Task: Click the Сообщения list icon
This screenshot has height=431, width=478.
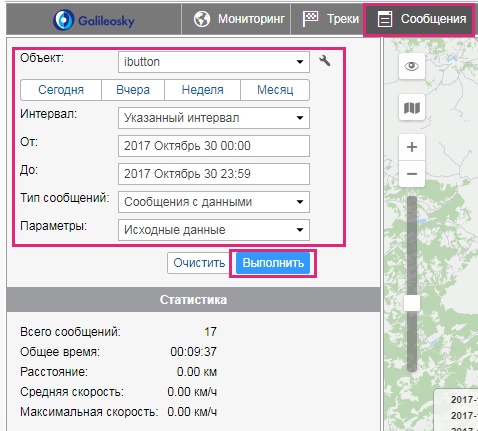Action: click(x=385, y=19)
